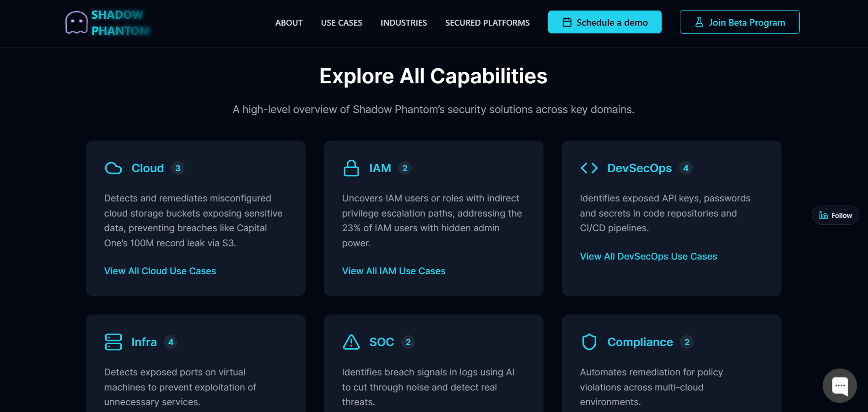Image resolution: width=868 pixels, height=412 pixels.
Task: Open the USE CASES navigation item
Action: click(x=341, y=22)
